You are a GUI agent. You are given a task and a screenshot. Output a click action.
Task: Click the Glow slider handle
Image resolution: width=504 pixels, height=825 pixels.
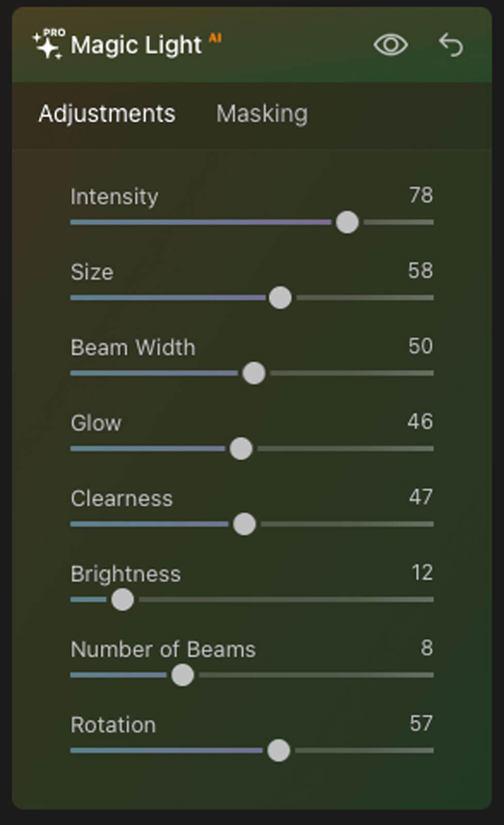click(241, 449)
